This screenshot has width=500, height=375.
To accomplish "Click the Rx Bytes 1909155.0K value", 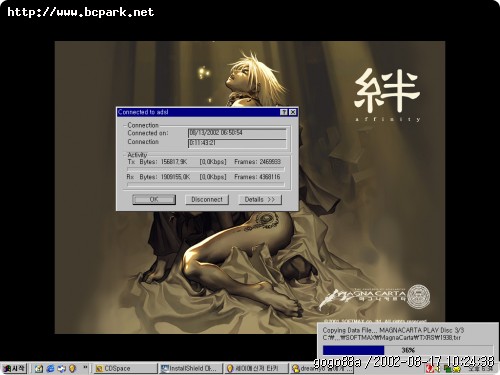I will point(175,177).
